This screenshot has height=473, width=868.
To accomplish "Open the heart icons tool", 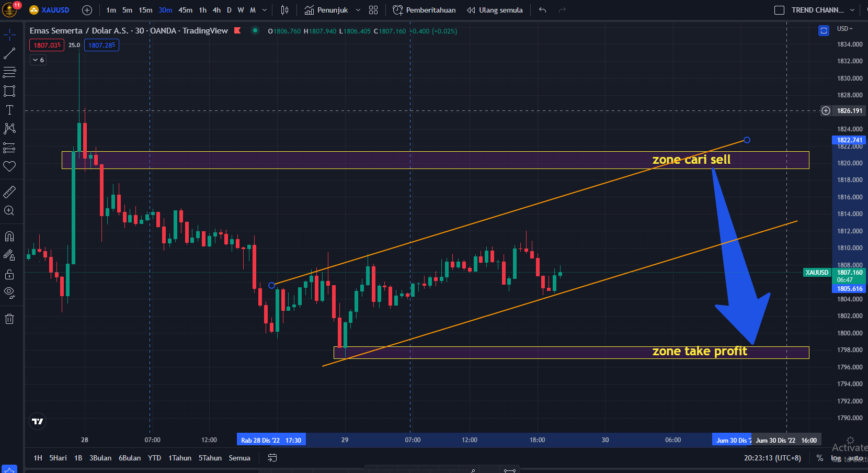I will click(9, 166).
